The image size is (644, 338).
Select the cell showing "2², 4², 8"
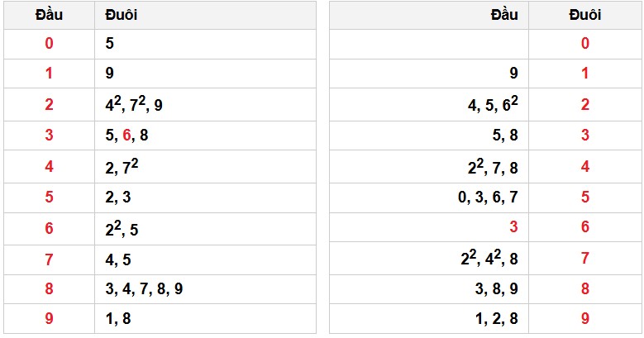(489, 257)
